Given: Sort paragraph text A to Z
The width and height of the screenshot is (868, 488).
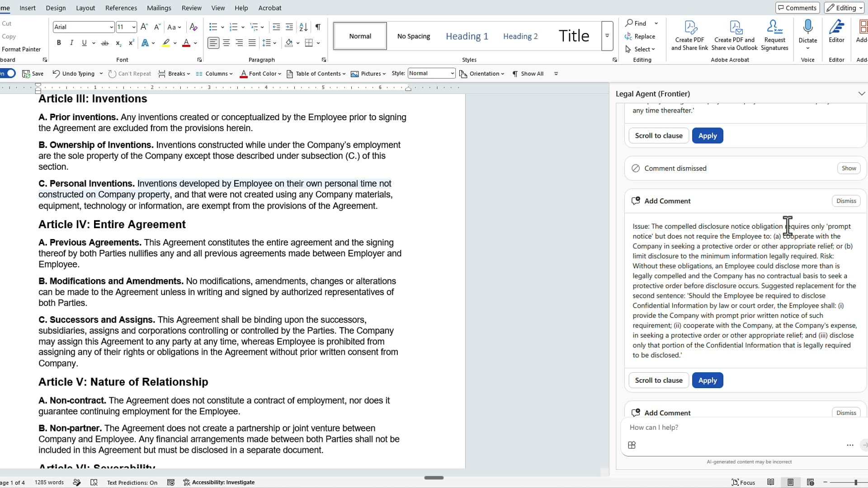Looking at the screenshot, I should coord(304,27).
